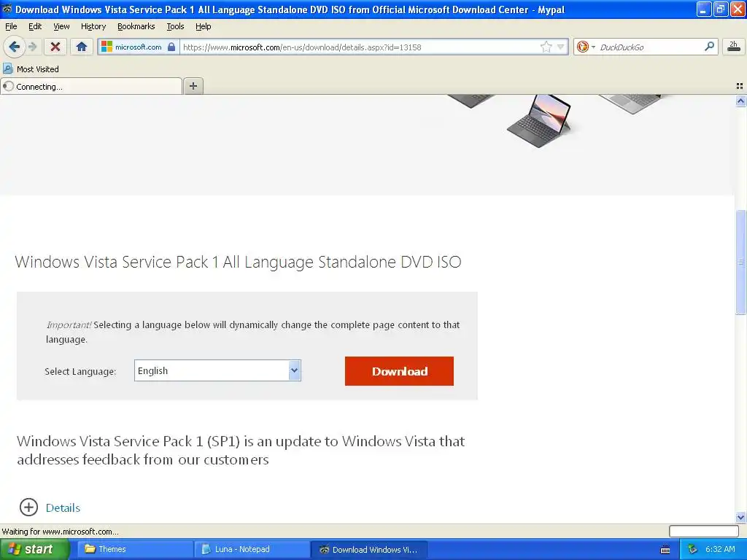The image size is (747, 560).
Task: Open a new tab with plus button
Action: pos(193,86)
